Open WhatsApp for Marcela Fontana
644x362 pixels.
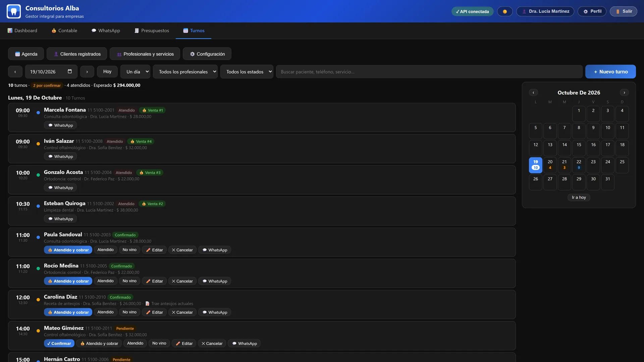tap(60, 125)
